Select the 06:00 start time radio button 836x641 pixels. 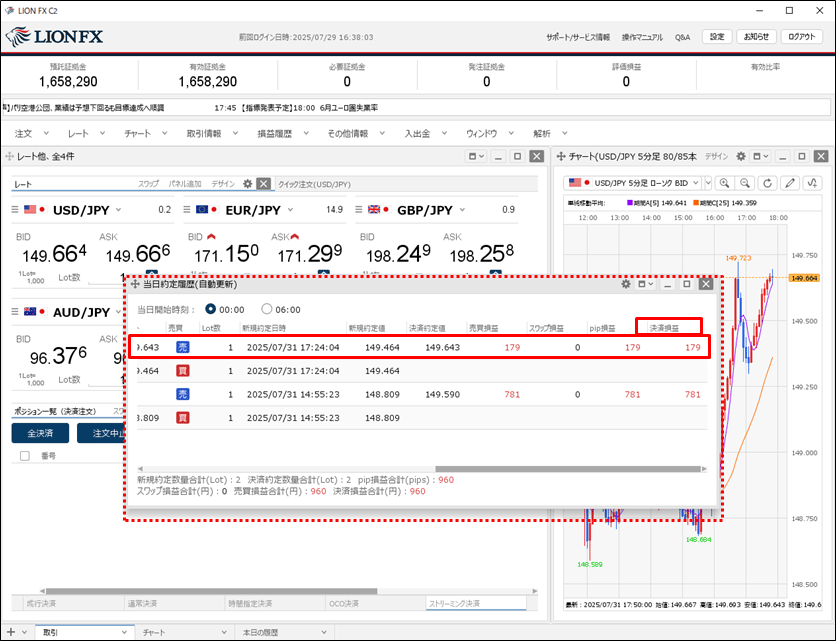(266, 309)
